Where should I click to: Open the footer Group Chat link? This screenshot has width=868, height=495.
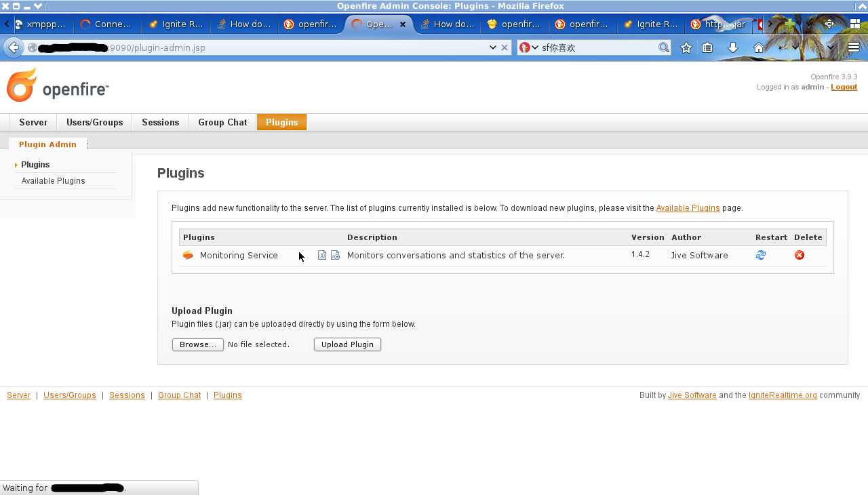180,395
